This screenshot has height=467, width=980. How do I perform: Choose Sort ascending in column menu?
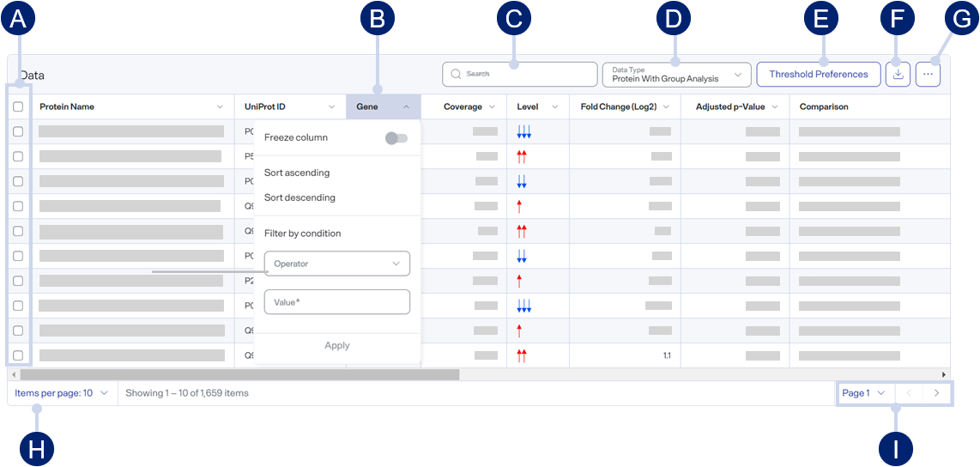[x=297, y=173]
